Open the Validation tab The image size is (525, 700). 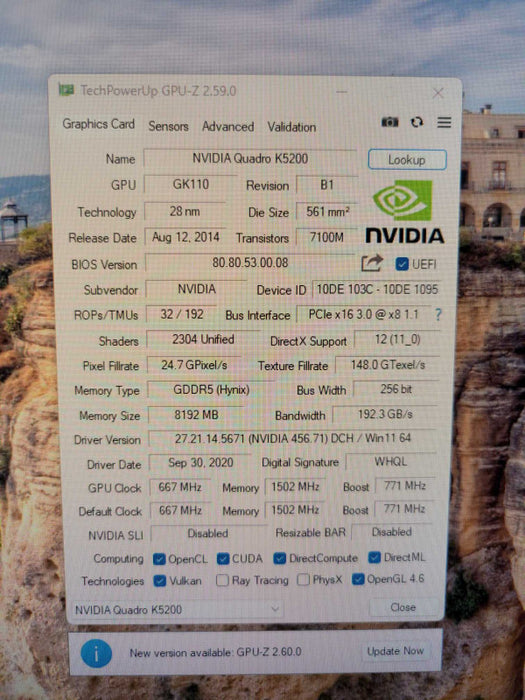point(292,127)
